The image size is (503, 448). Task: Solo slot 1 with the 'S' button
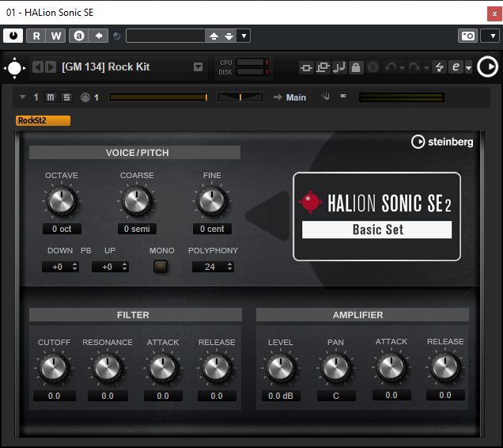tap(66, 97)
